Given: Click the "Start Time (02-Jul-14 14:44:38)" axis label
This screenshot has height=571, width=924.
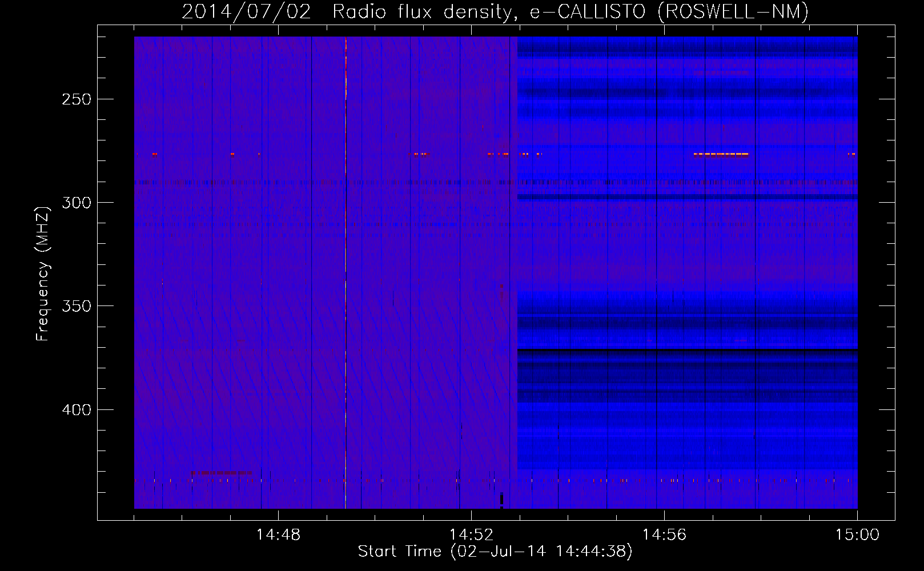Looking at the screenshot, I should click(495, 552).
